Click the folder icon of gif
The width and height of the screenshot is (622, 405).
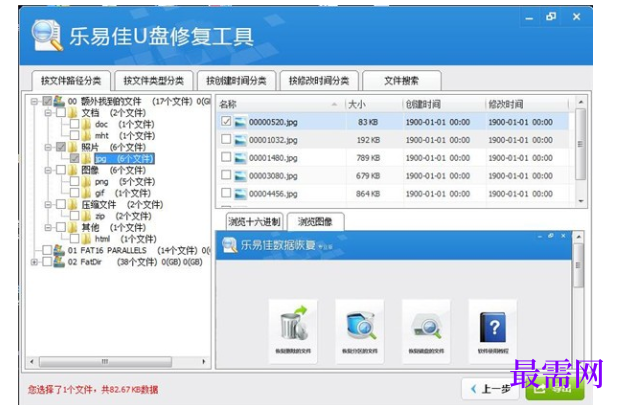point(86,193)
